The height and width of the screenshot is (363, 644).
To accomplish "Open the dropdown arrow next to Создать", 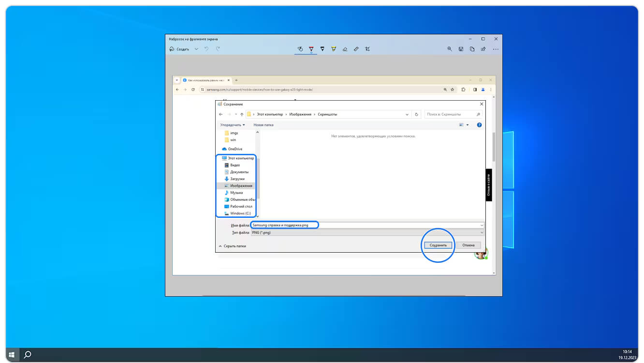I will point(196,49).
